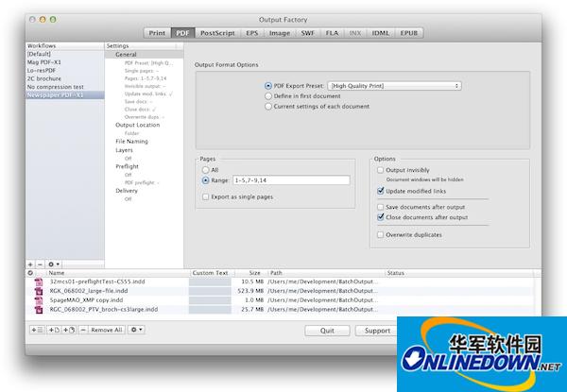Open Output Location settings section

click(137, 125)
